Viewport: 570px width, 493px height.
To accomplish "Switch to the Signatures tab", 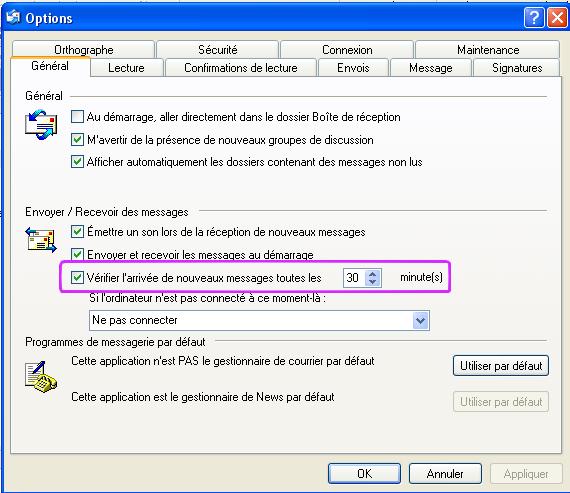I will point(517,68).
